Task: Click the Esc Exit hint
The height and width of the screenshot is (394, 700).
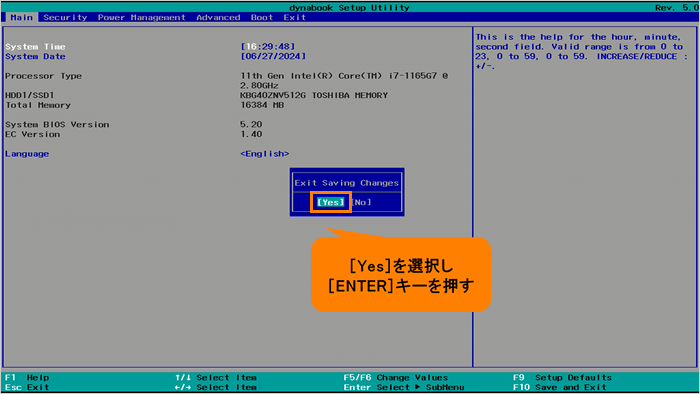Action: [27, 387]
